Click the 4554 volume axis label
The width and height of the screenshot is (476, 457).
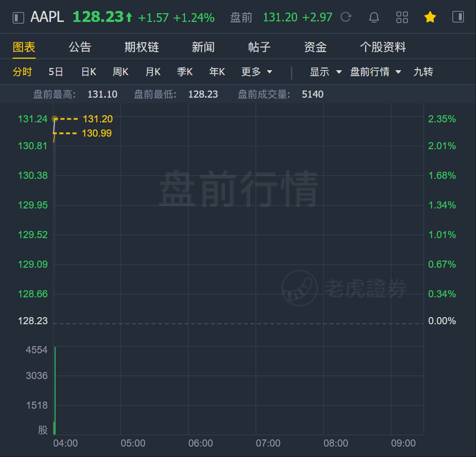[x=37, y=350]
